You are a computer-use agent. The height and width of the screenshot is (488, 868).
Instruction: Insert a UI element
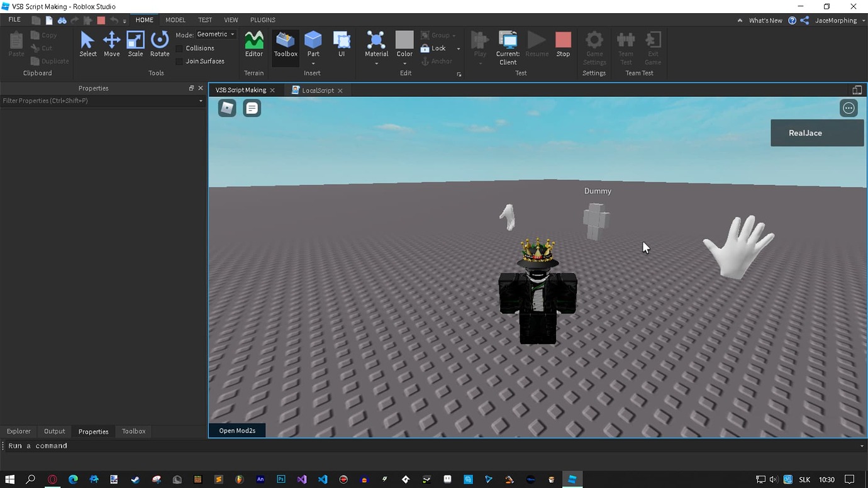[342, 41]
